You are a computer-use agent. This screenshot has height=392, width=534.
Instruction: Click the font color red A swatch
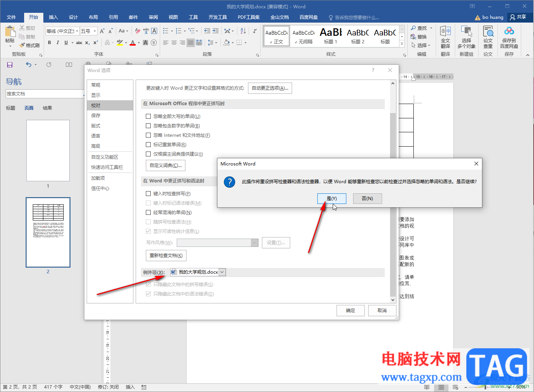(133, 43)
